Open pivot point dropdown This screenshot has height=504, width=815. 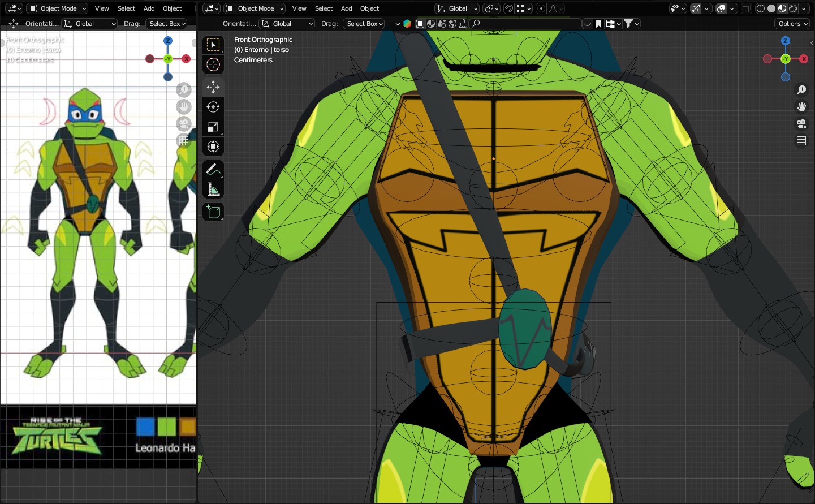click(492, 8)
